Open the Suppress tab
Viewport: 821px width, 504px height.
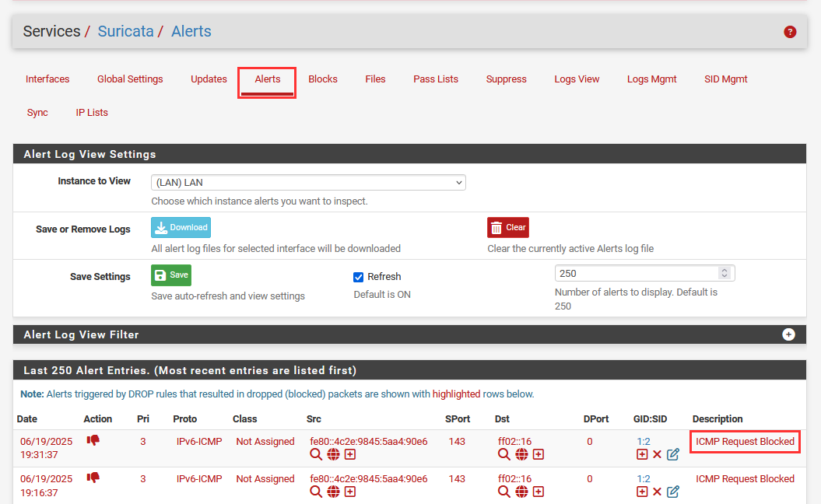(x=506, y=79)
